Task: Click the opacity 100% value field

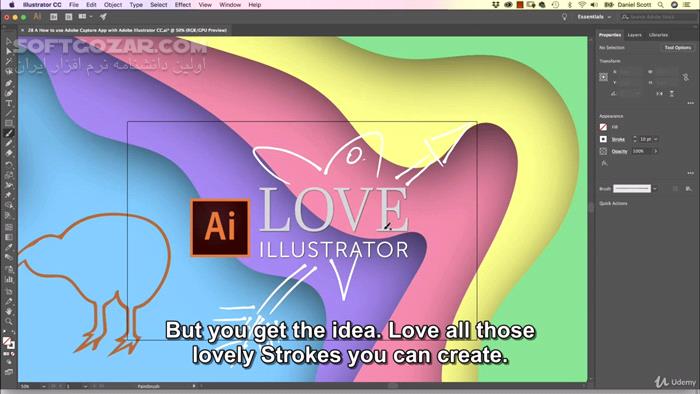Action: point(642,151)
